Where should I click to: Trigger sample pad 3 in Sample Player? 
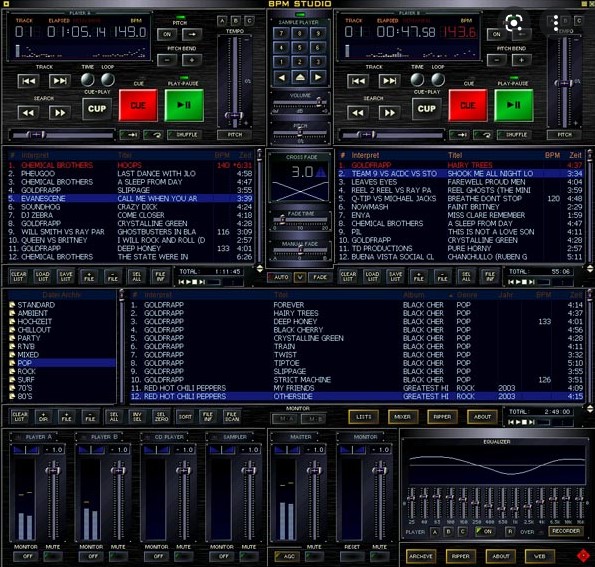click(318, 62)
